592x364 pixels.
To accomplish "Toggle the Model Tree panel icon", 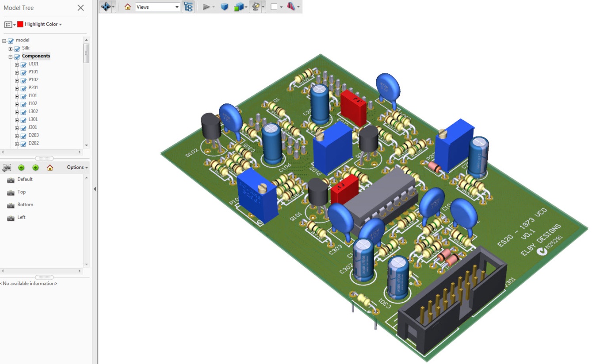I will pyautogui.click(x=188, y=7).
